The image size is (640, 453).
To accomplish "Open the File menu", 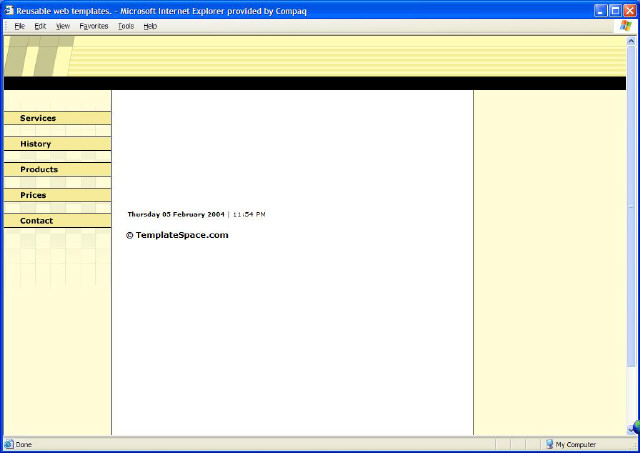I will tap(19, 26).
